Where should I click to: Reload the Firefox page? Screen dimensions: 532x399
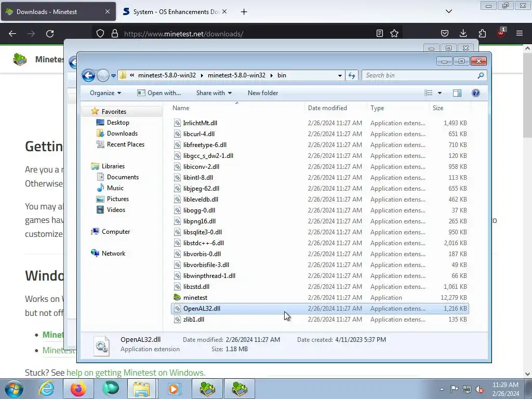(x=50, y=34)
